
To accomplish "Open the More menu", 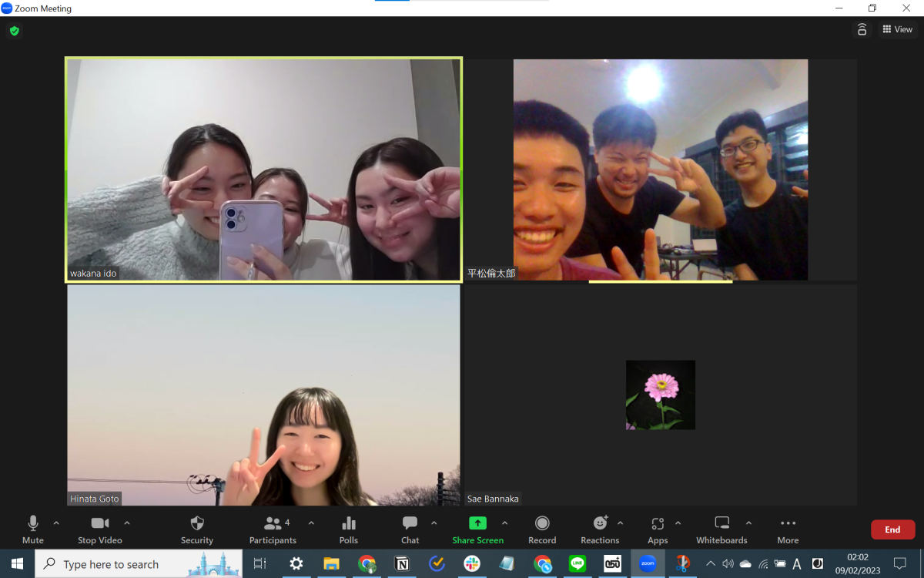I will coord(788,529).
